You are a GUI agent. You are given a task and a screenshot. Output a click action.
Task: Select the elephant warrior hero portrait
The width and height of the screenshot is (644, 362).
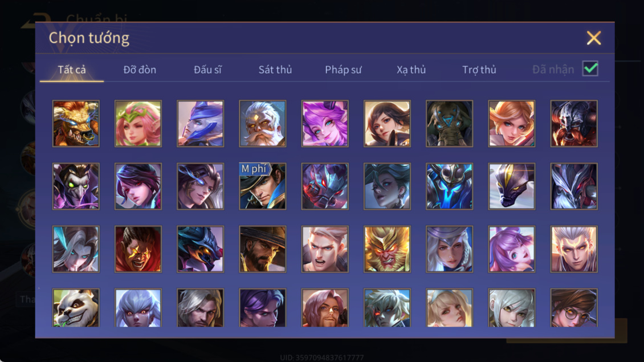[x=449, y=124]
